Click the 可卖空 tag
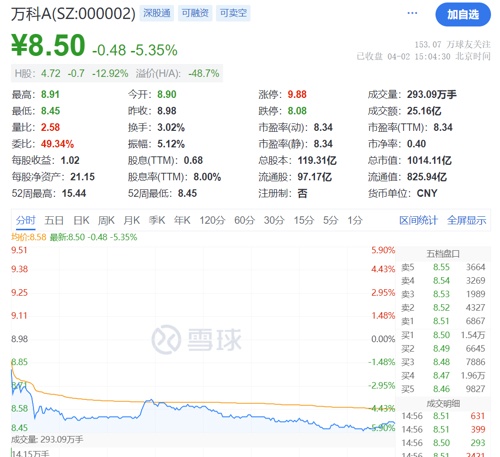 tap(233, 13)
